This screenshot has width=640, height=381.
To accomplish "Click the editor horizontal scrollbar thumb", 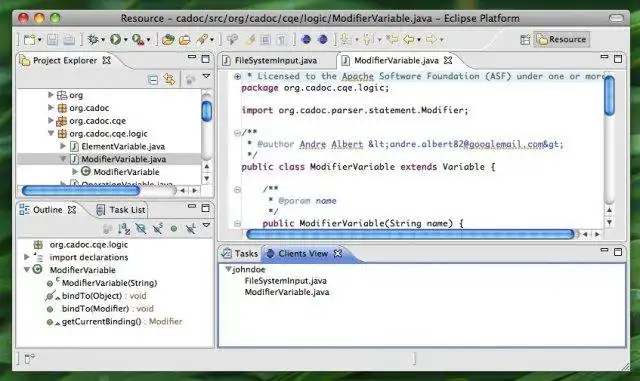I will pyautogui.click(x=410, y=234).
